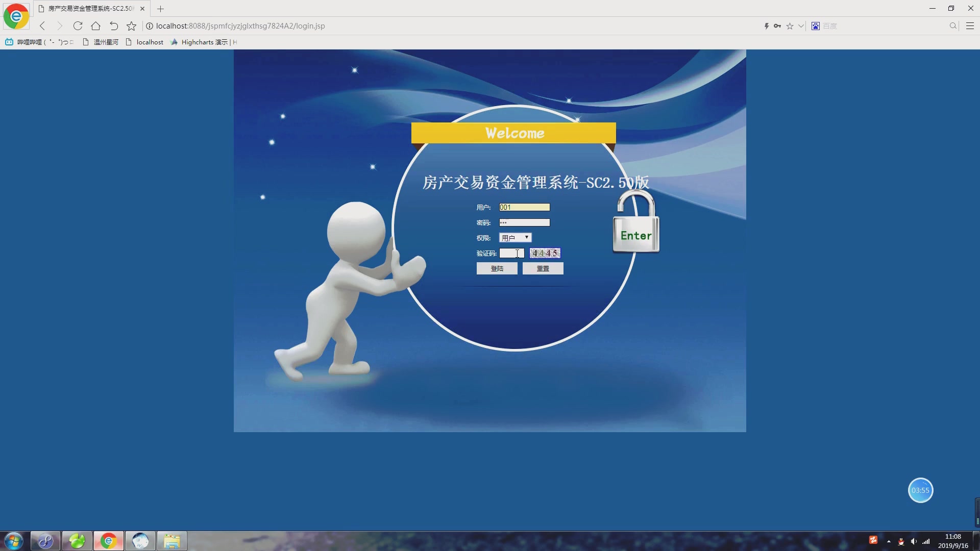Click the 登陆 login button

click(497, 268)
